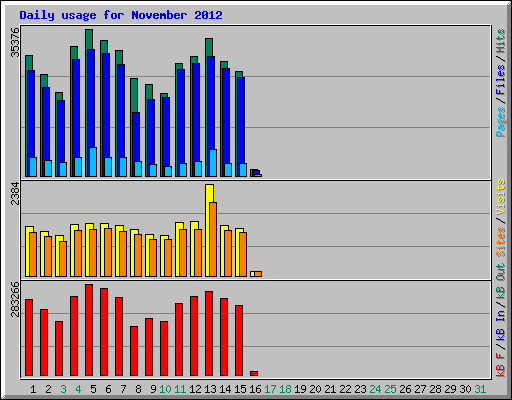Click day 15 on the x-axis
The image size is (512, 400).
coord(240,389)
